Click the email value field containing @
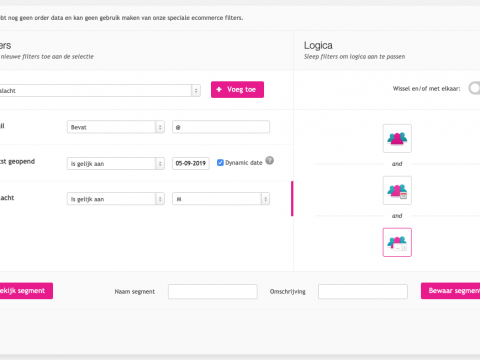The image size is (480, 360). click(x=221, y=127)
